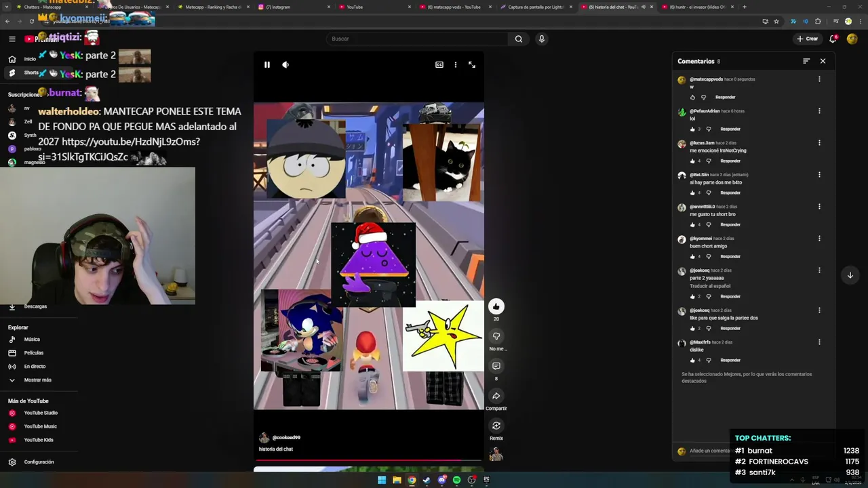The width and height of the screenshot is (868, 488).
Task: Like the @lucas.3am comment
Action: tap(692, 161)
